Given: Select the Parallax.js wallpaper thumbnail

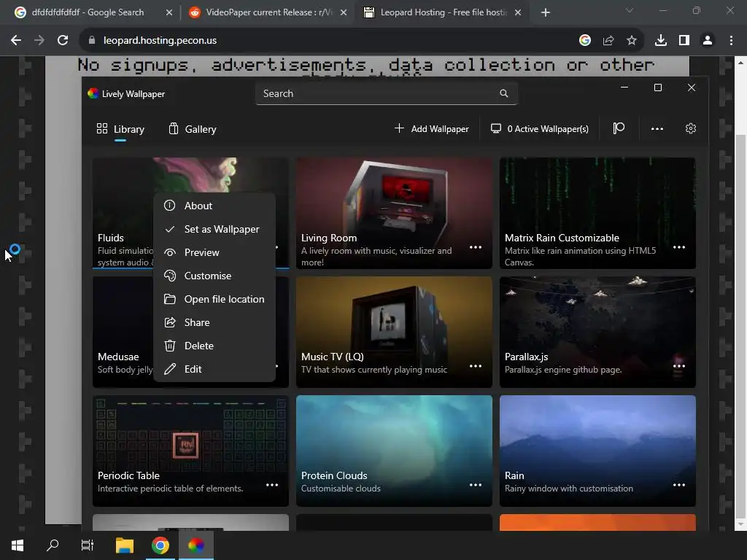Looking at the screenshot, I should [x=597, y=332].
